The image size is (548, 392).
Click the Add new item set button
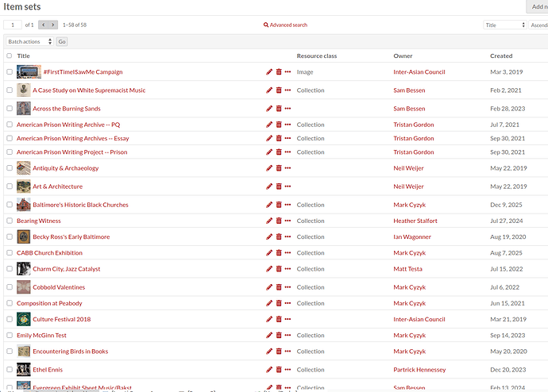(x=538, y=6)
